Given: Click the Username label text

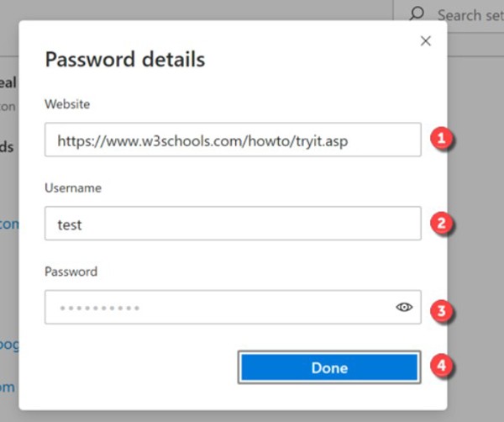Looking at the screenshot, I should pos(73,188).
